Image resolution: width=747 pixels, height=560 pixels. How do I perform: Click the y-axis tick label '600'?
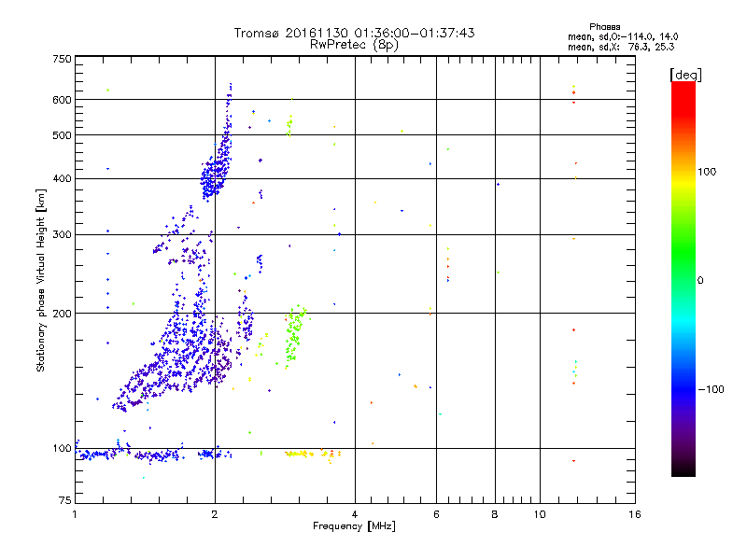click(x=62, y=100)
